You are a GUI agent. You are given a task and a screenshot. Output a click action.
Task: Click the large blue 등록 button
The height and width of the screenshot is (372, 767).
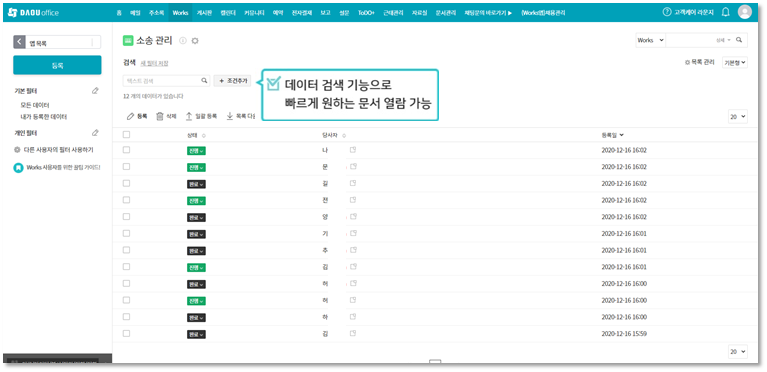coord(57,65)
